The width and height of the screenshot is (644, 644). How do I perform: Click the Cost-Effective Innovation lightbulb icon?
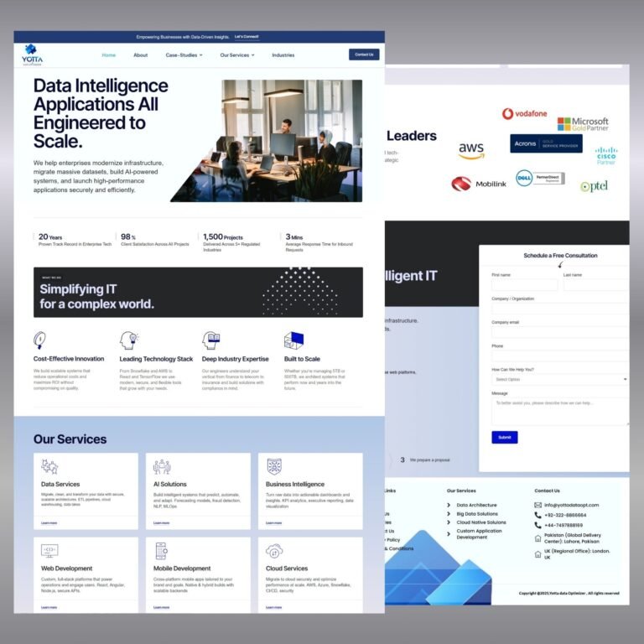click(39, 340)
